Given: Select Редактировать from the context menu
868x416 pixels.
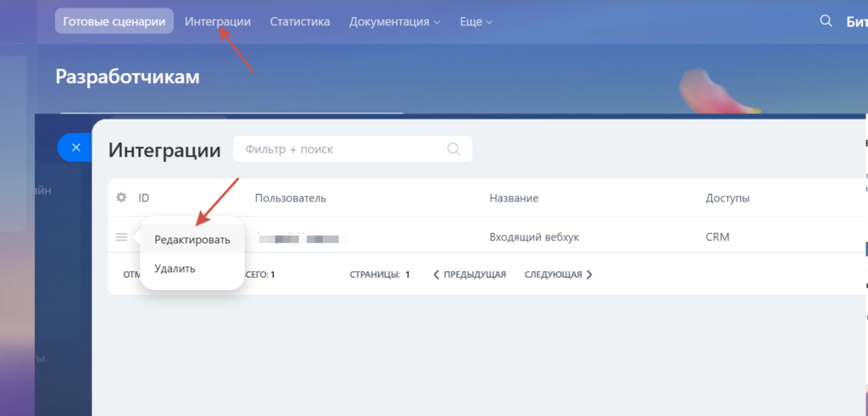Looking at the screenshot, I should pos(192,240).
